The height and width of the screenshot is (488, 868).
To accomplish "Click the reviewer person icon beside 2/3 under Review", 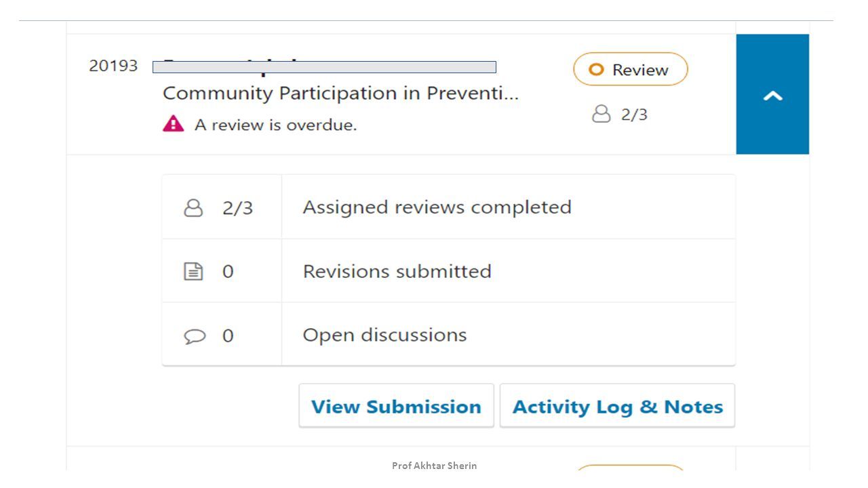I will pyautogui.click(x=601, y=114).
